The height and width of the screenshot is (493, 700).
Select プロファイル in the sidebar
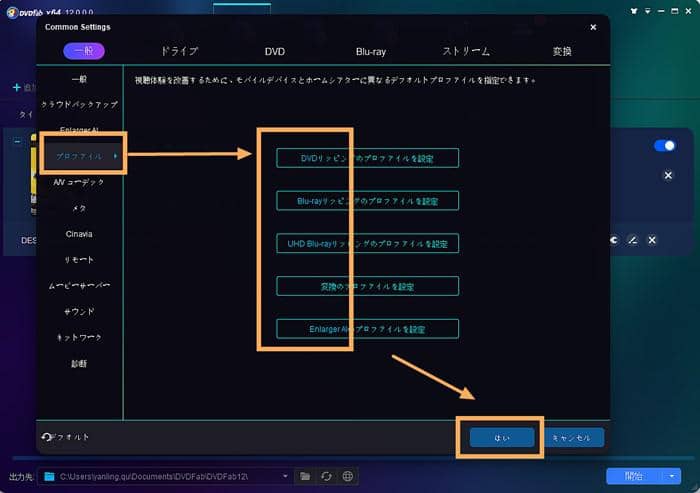pyautogui.click(x=79, y=156)
